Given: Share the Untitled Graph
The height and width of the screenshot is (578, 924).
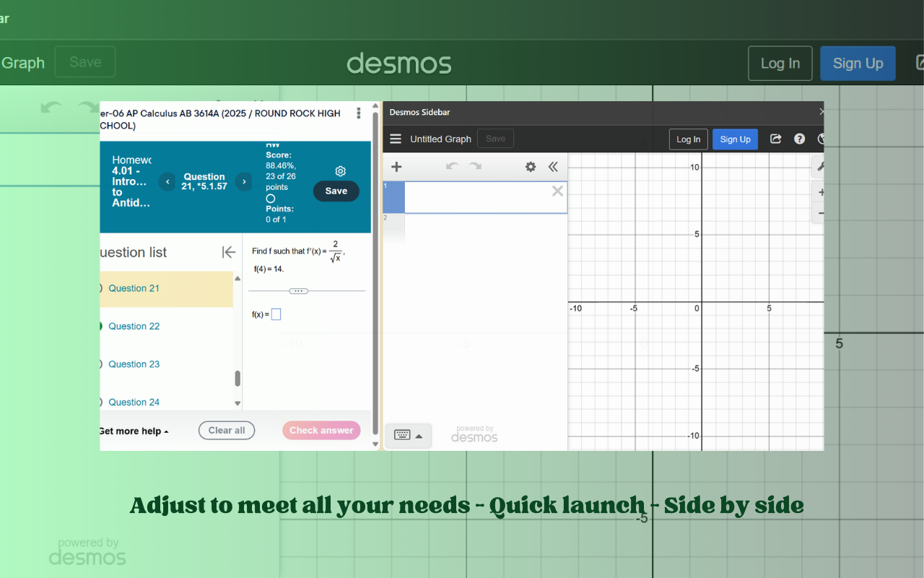Looking at the screenshot, I should tap(775, 139).
